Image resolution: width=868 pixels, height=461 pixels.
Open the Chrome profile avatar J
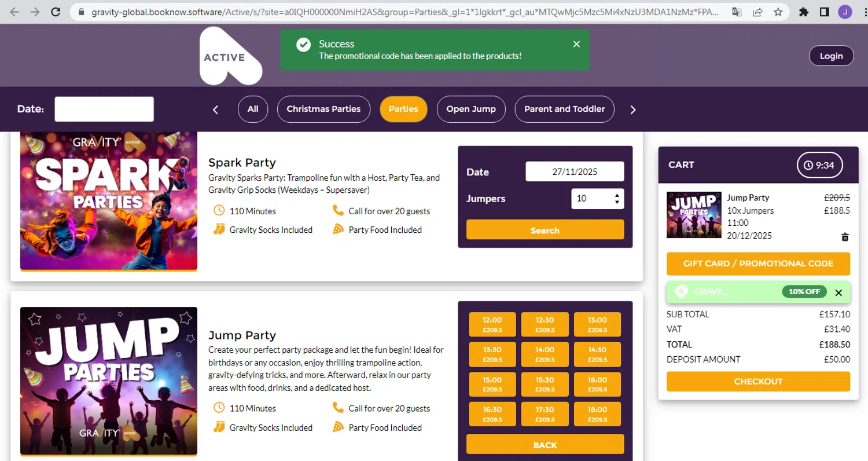(x=845, y=12)
